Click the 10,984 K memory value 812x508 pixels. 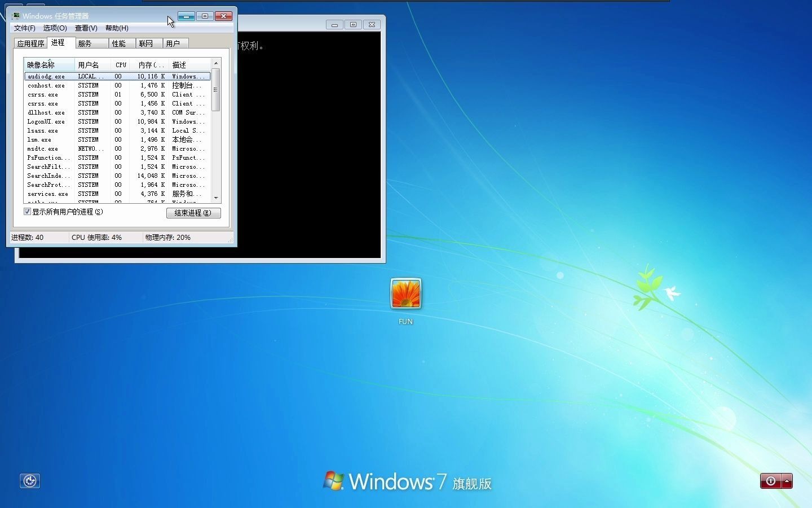[151, 121]
